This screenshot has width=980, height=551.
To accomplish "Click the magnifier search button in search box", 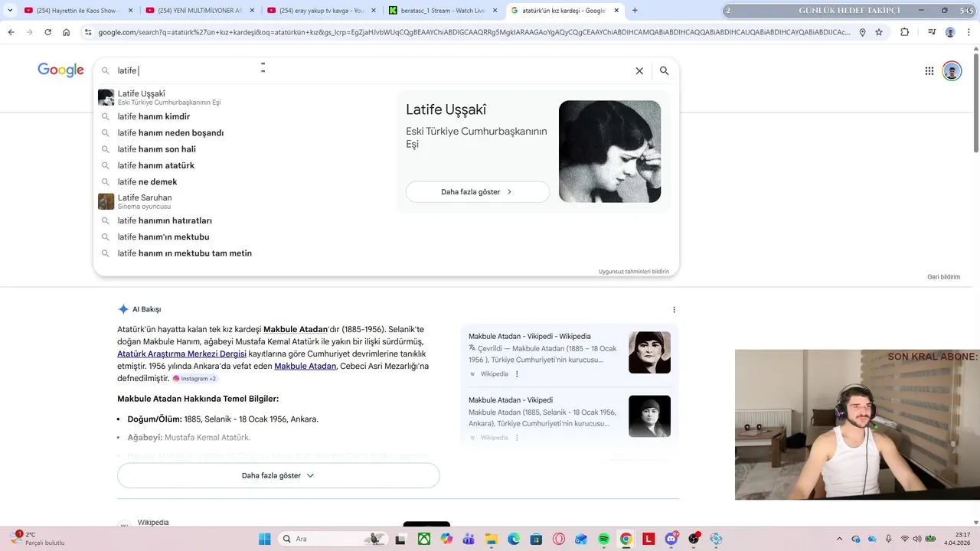I will click(665, 70).
